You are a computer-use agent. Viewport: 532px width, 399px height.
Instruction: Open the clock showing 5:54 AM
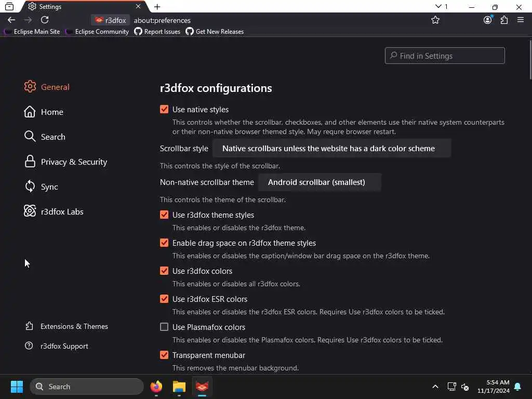coord(494,387)
